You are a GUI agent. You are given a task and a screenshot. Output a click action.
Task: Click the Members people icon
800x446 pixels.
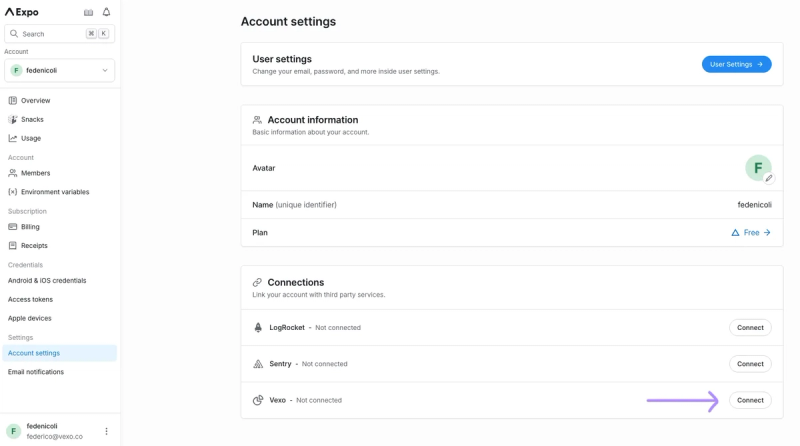[13, 173]
